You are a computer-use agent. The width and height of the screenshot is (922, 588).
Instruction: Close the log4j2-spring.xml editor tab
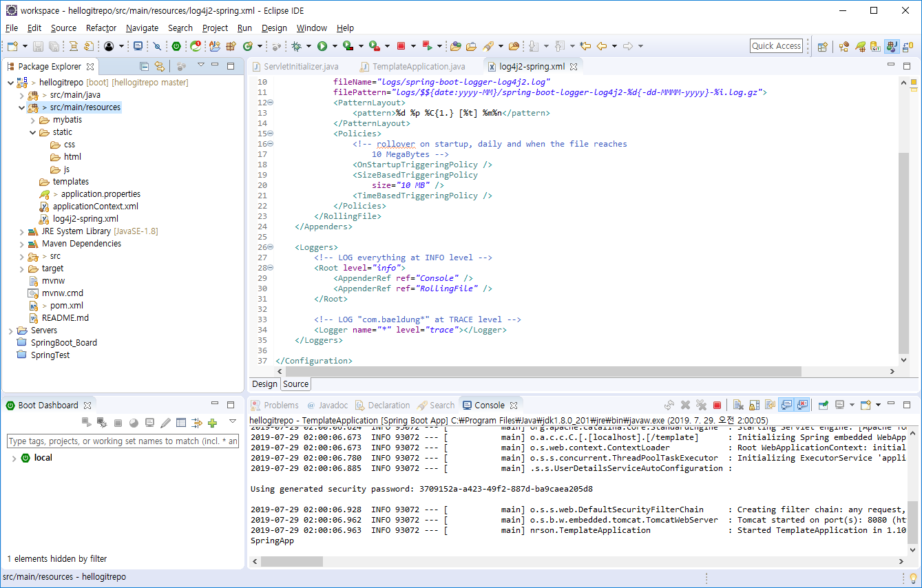[x=574, y=67]
